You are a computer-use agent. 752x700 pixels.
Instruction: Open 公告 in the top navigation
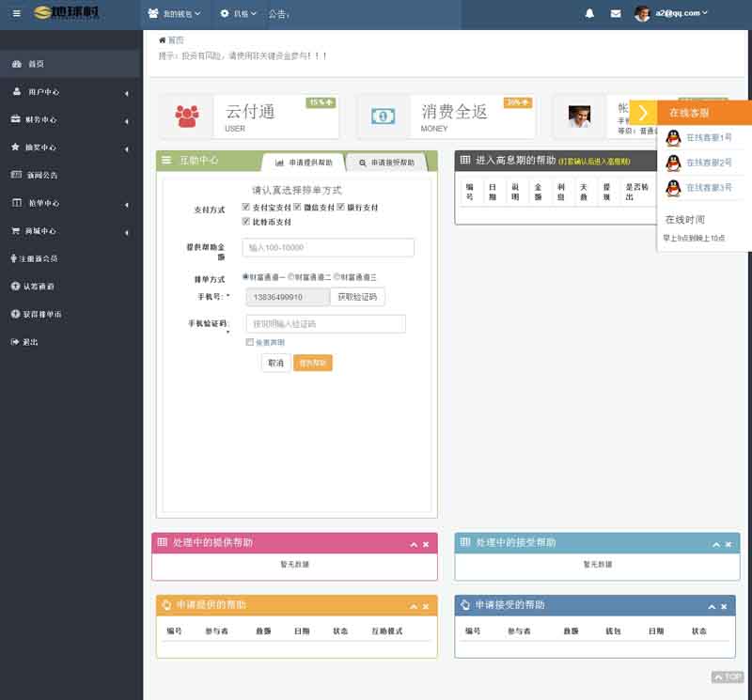click(278, 14)
